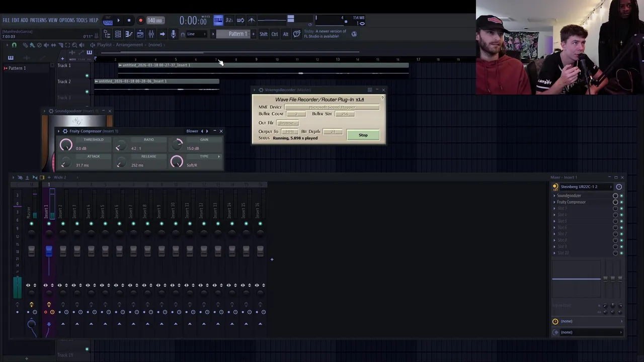This screenshot has width=644, height=362.
Task: Click the untitled audio clip on Track 1
Action: [x=263, y=69]
